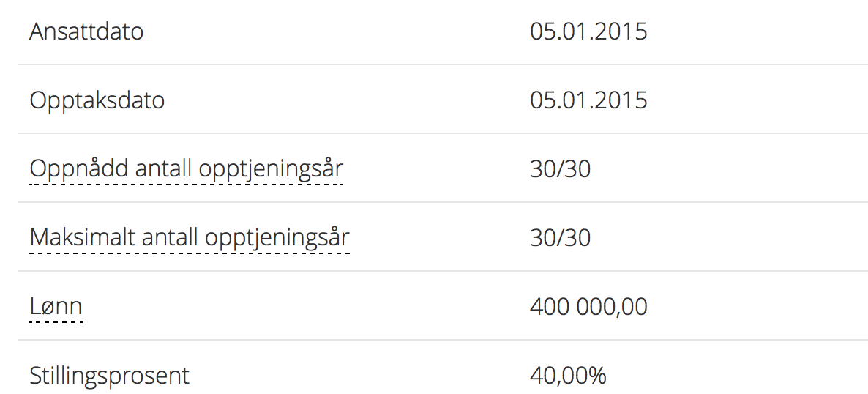Image resolution: width=868 pixels, height=394 pixels.
Task: Select the 40,00% Stillingsprosent value
Action: [x=568, y=376]
